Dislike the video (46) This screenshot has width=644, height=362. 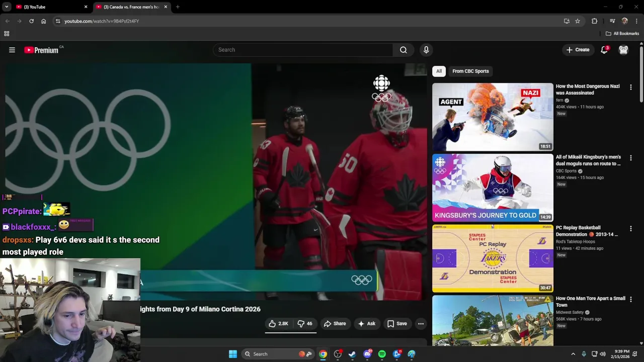point(305,324)
